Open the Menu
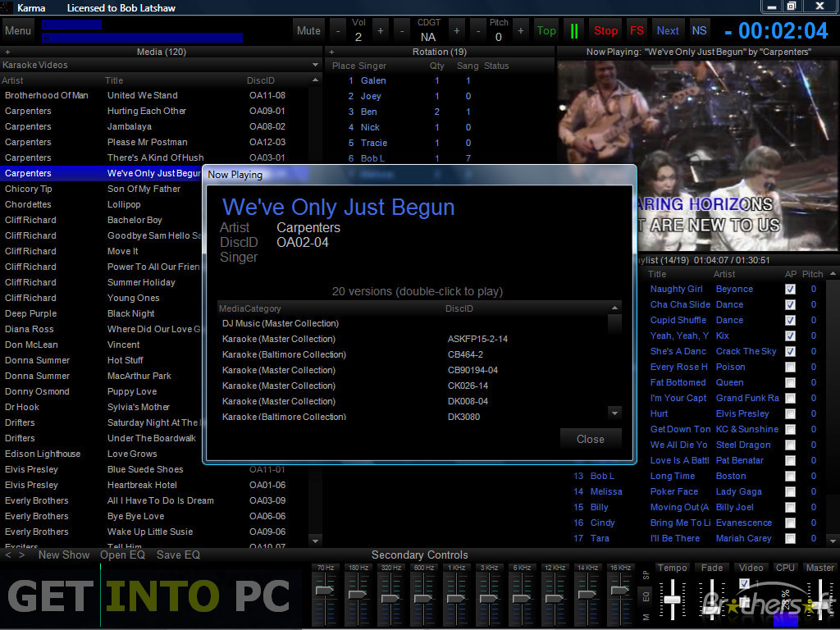The image size is (840, 630). click(18, 30)
